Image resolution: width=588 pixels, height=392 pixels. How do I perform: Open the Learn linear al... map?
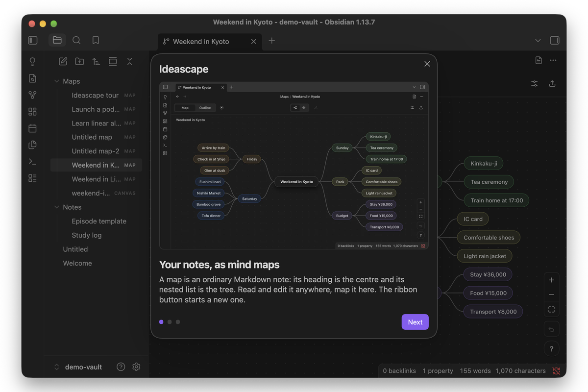97,123
